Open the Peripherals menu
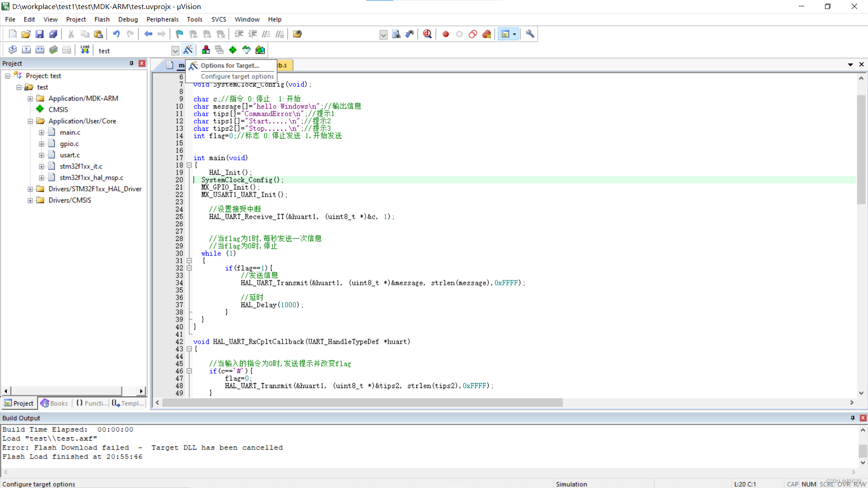868x488 pixels. tap(162, 19)
